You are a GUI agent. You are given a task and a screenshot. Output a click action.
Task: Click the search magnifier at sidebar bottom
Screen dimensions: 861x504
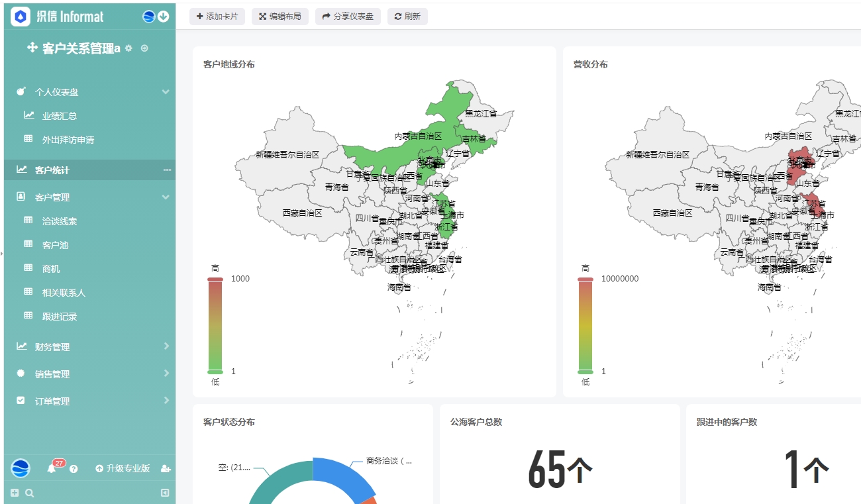coord(29,493)
